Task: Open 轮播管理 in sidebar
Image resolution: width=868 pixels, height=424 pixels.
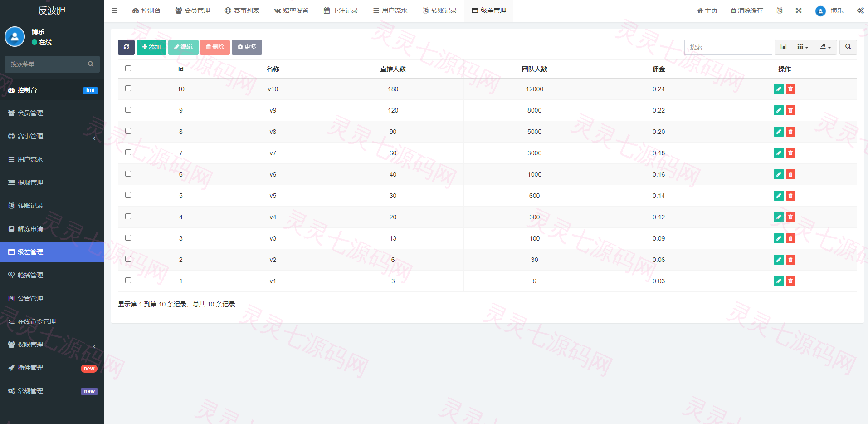Action: pos(52,275)
